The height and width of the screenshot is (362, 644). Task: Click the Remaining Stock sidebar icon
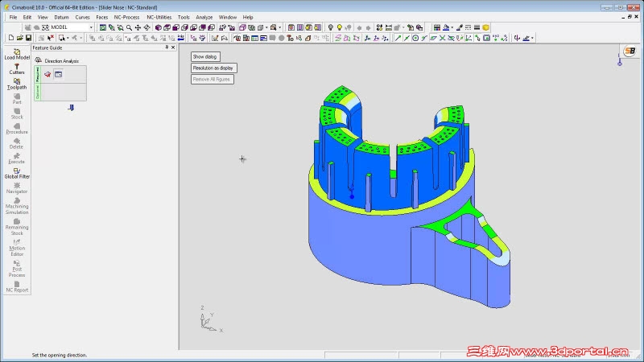point(17,227)
